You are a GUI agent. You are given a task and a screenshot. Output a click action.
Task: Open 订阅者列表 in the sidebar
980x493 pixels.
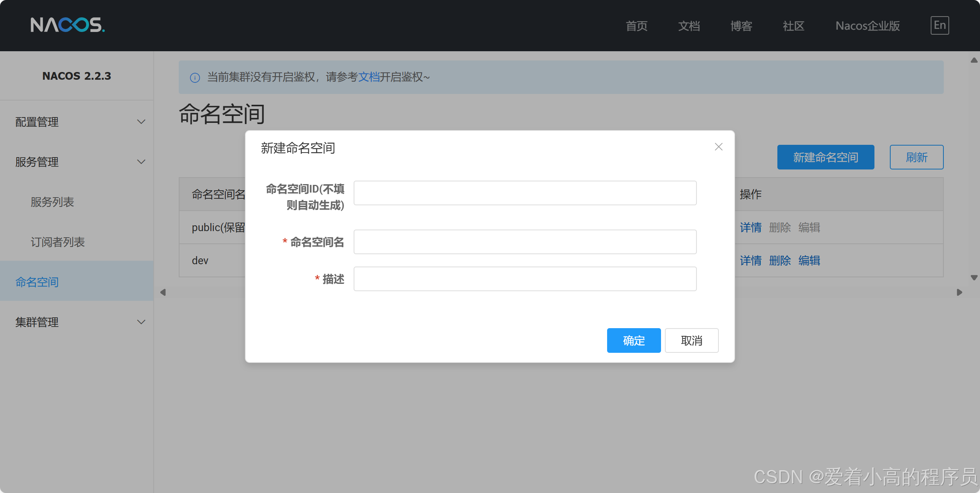click(x=58, y=242)
